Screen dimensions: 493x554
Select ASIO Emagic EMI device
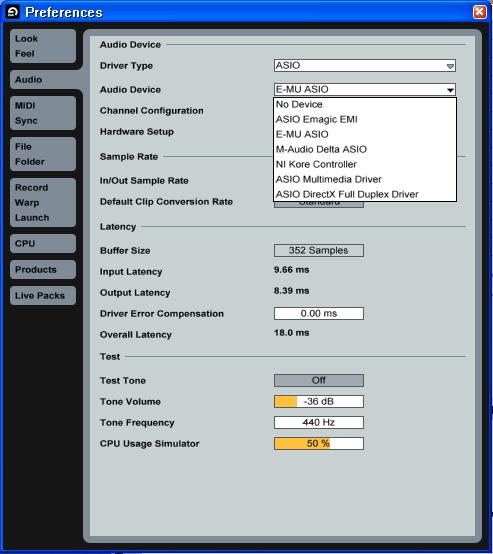click(365, 119)
